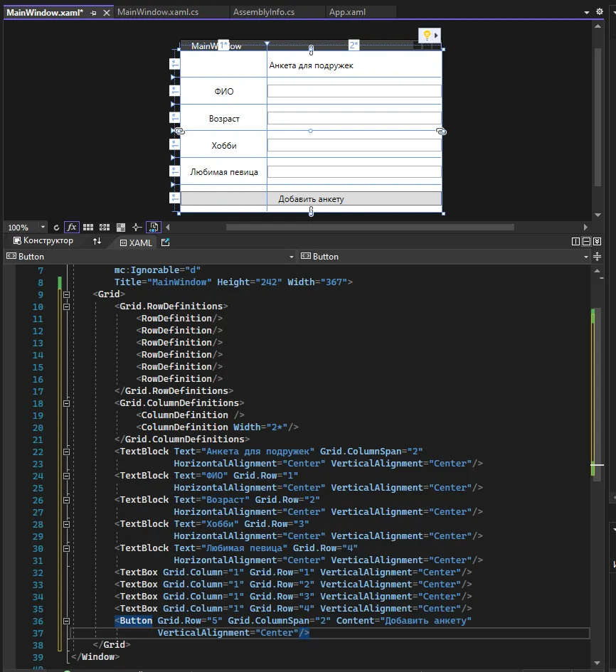This screenshot has width=616, height=672.
Task: Collapse the Хобби TextBlock at line 28
Action: [x=66, y=524]
